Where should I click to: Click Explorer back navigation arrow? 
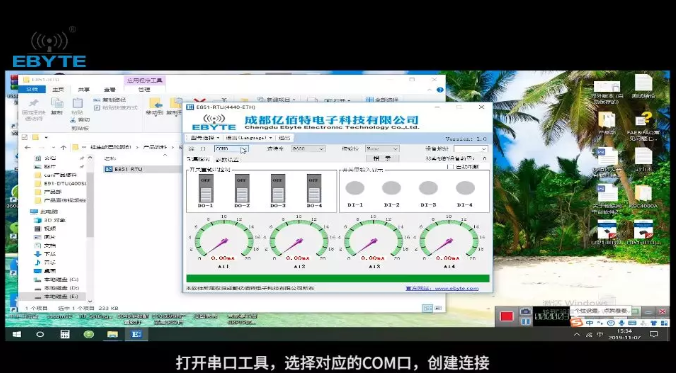click(28, 147)
